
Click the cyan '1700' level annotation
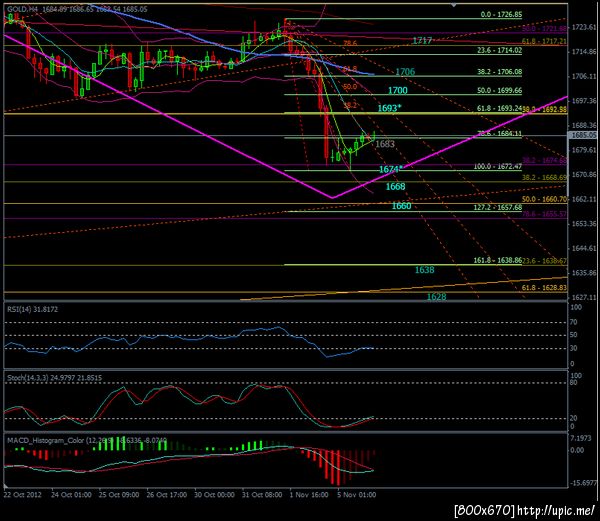398,90
